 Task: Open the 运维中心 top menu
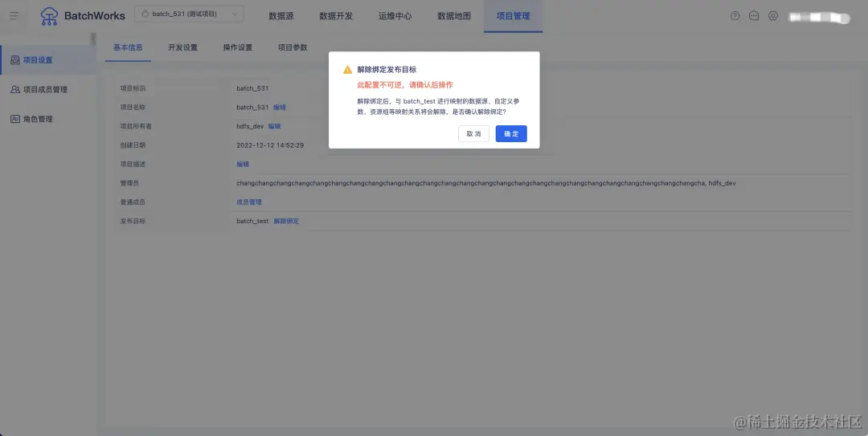[395, 16]
